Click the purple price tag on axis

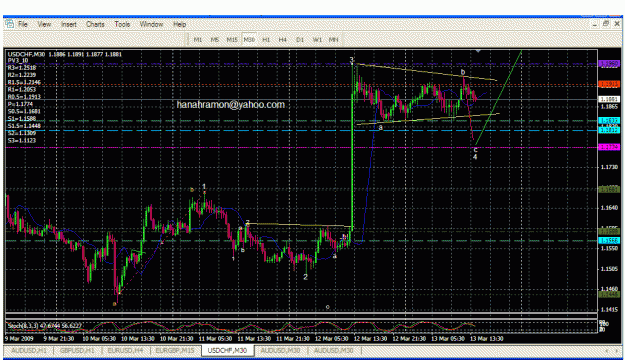tap(609, 64)
